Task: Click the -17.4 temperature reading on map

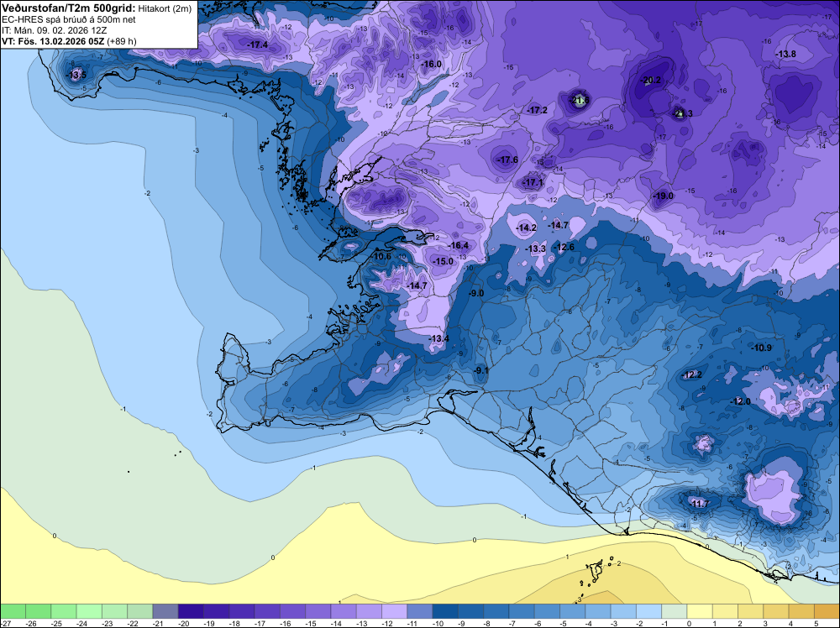Action: (x=258, y=45)
